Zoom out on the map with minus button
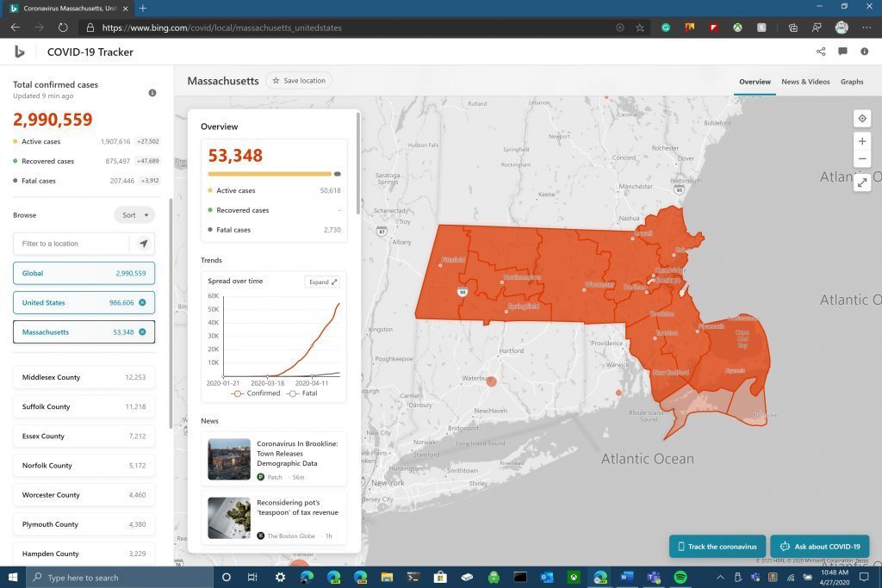This screenshot has height=588, width=882. 862,159
